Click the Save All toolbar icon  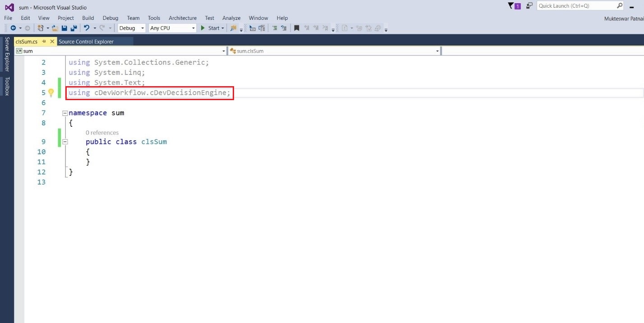pos(74,28)
